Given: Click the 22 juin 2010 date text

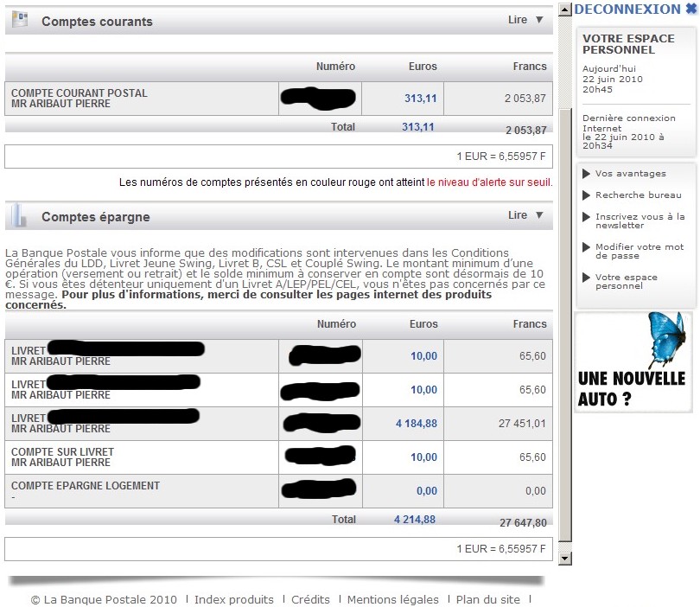Looking at the screenshot, I should pyautogui.click(x=612, y=79).
